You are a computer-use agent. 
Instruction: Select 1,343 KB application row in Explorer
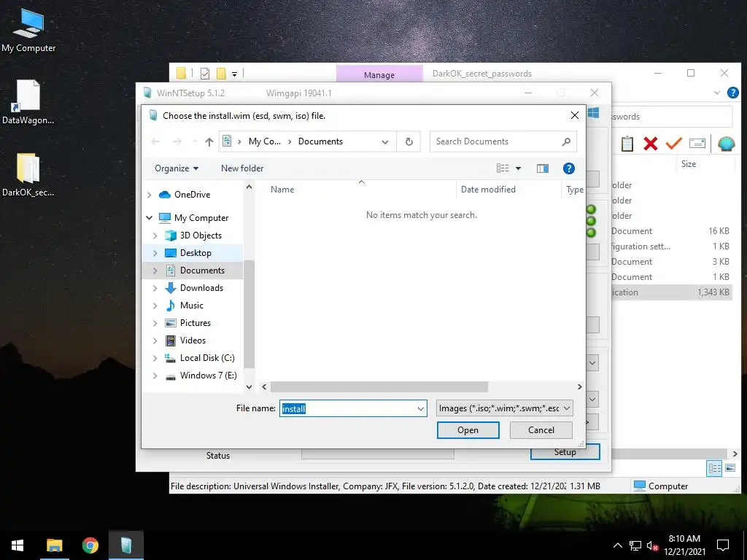[671, 292]
